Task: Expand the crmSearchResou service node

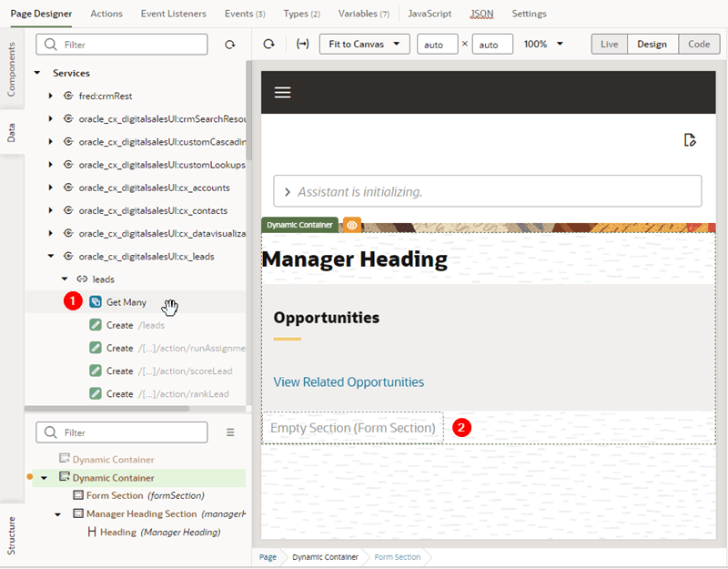Action: (51, 119)
